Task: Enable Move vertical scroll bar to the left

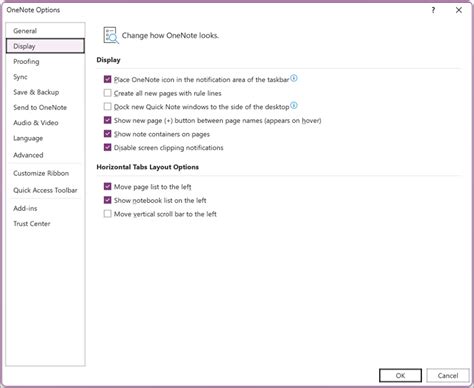Action: pos(107,214)
